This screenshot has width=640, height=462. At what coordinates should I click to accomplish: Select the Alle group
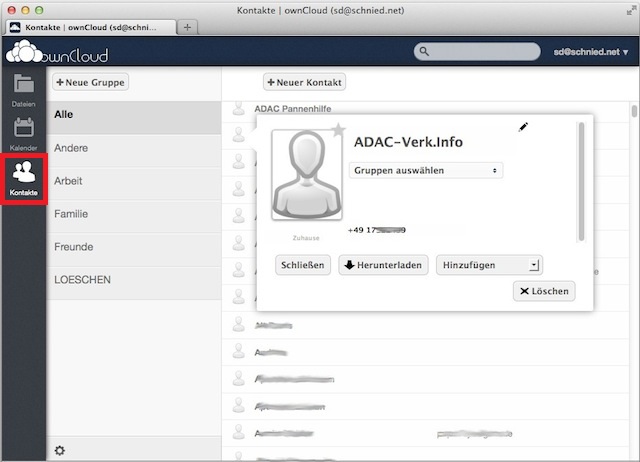pyautogui.click(x=134, y=117)
